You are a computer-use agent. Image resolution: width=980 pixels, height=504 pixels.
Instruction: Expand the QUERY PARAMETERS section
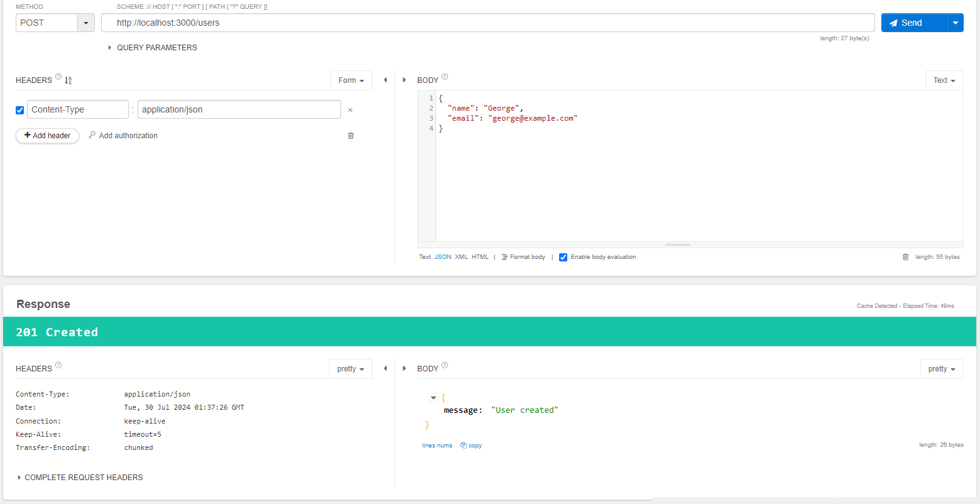pos(153,48)
